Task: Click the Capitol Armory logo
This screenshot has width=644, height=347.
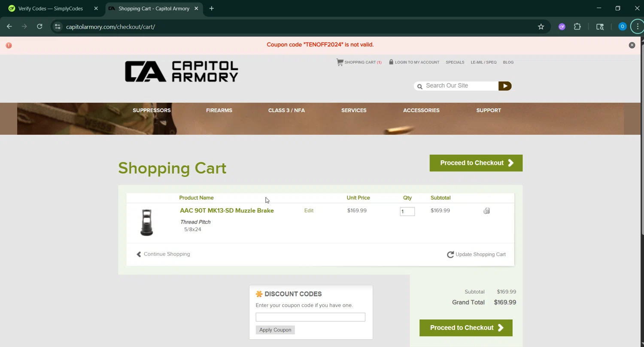Action: coord(181,71)
